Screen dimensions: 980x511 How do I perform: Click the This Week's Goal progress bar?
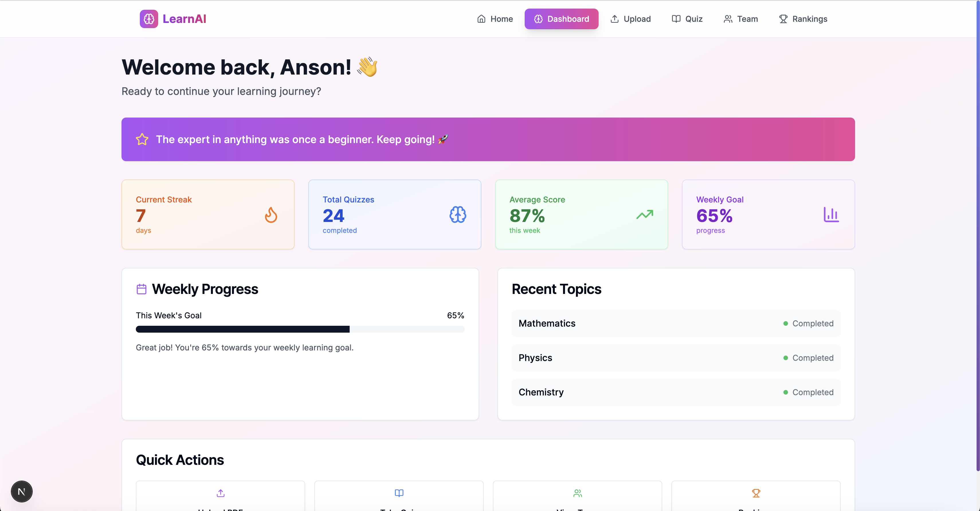[x=300, y=329]
